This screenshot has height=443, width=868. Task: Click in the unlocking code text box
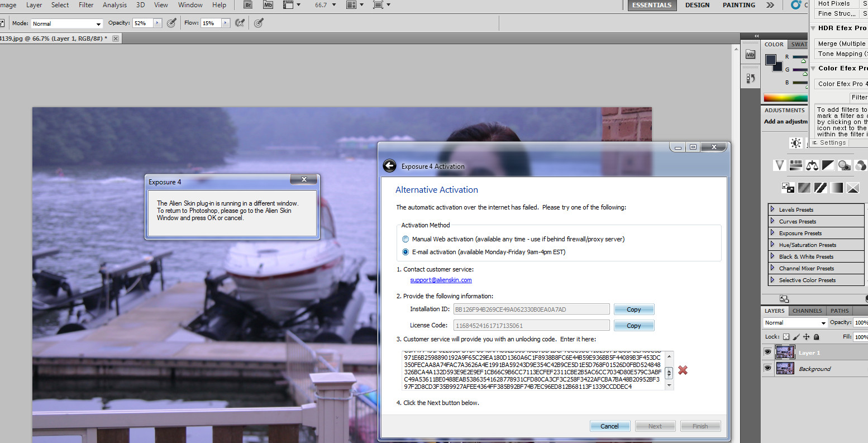(533, 370)
